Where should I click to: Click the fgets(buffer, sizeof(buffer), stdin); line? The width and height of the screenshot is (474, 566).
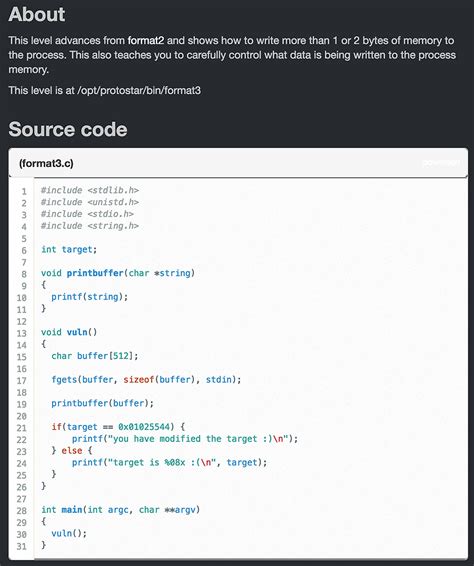click(146, 380)
